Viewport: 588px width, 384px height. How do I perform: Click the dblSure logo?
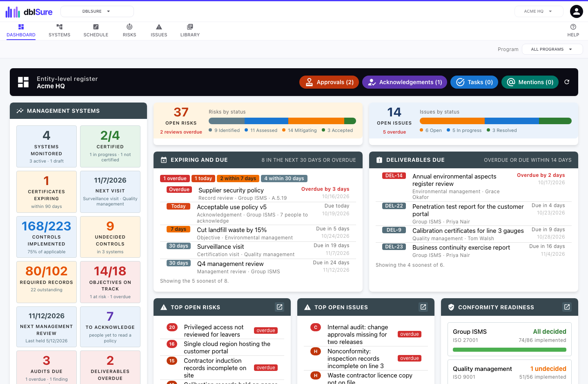point(29,12)
